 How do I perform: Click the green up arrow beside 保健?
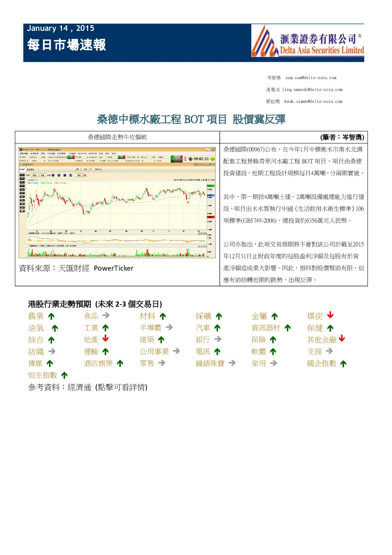point(330,328)
